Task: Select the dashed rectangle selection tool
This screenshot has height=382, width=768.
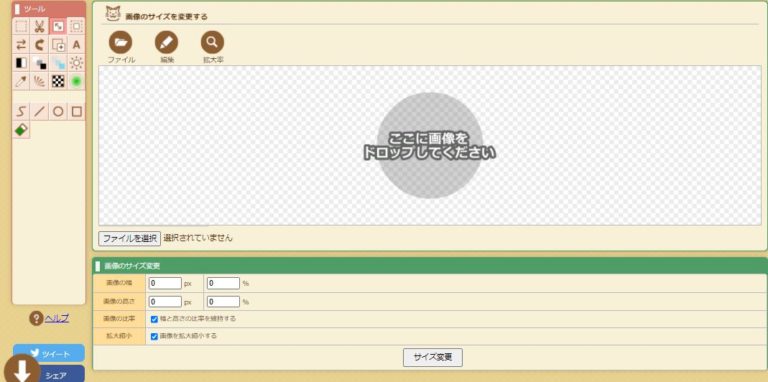Action: 21,26
